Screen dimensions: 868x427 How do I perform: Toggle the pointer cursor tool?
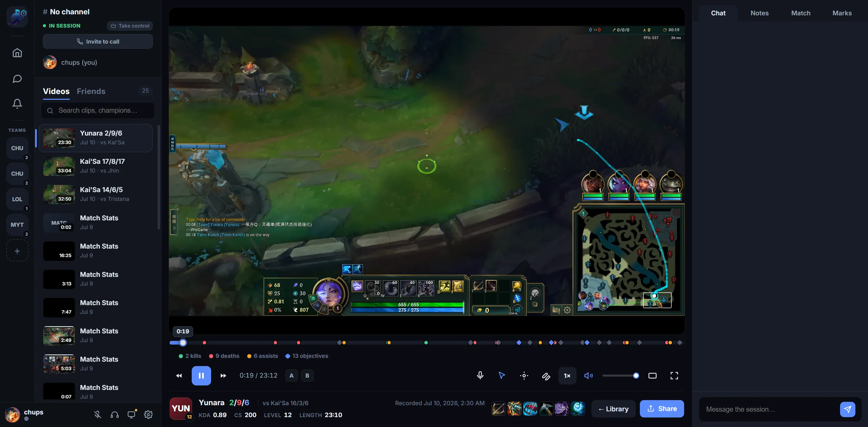[x=502, y=376]
